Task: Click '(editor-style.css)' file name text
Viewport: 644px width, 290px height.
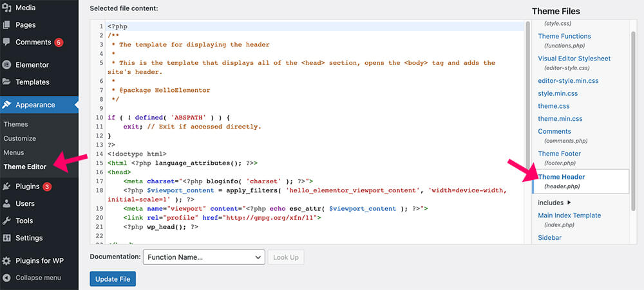Action: coord(567,68)
